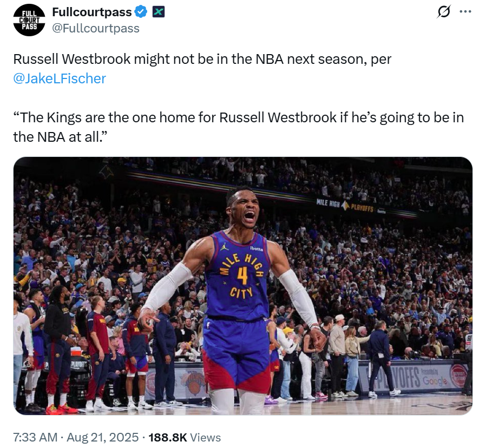Click the Pistons logo at photo's right edge

(x=458, y=377)
